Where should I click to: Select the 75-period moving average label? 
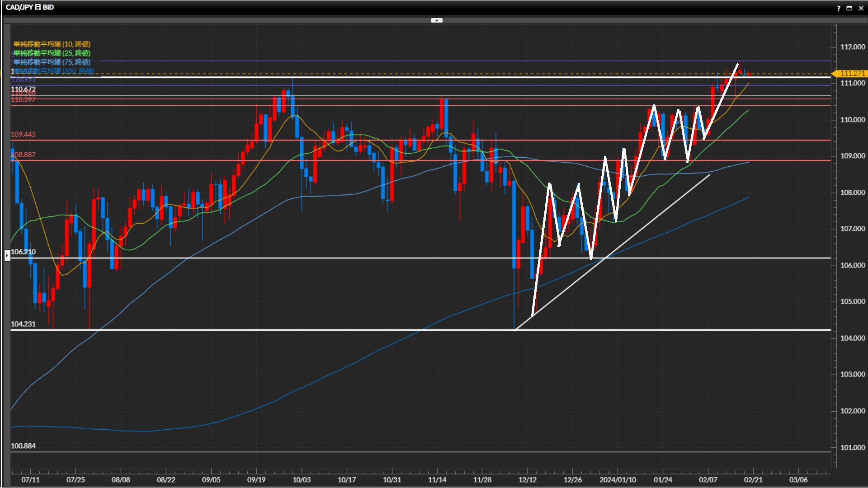tap(52, 62)
